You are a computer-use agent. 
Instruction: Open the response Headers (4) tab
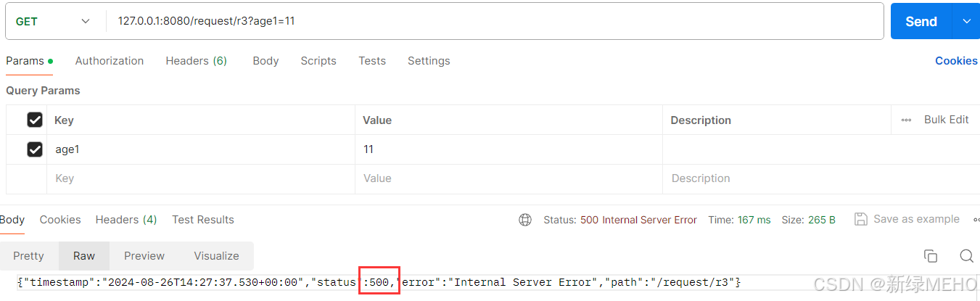coord(126,219)
